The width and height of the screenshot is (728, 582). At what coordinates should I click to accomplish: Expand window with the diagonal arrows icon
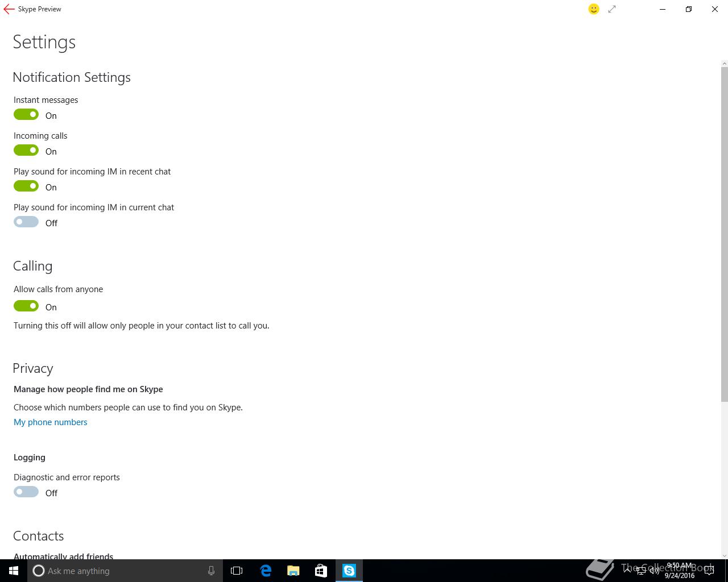point(612,9)
